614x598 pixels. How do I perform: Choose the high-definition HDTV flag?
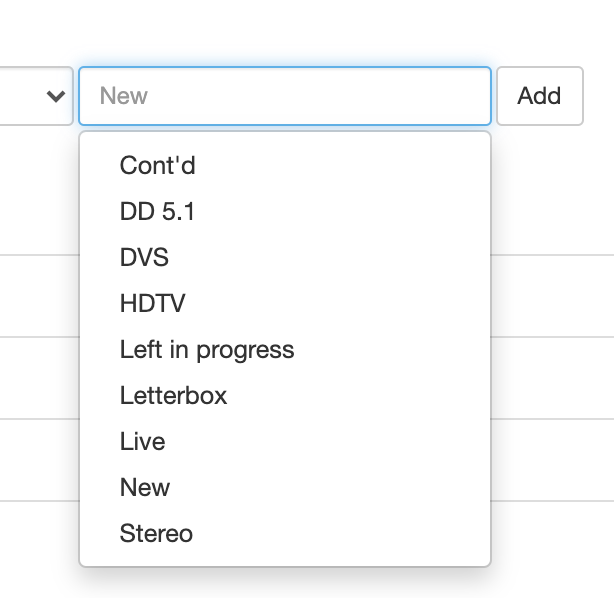tap(152, 303)
